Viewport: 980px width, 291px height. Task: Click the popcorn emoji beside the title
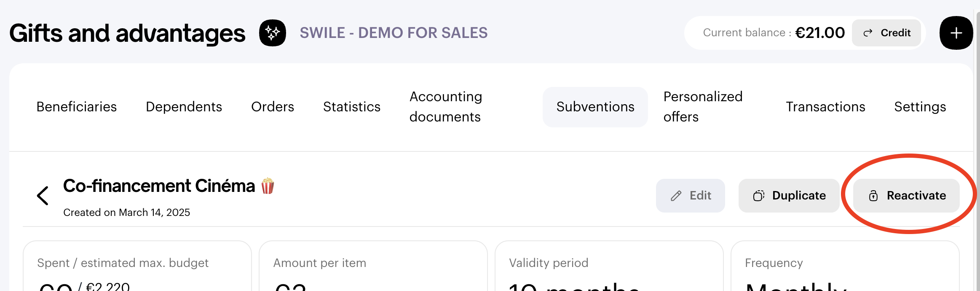point(268,186)
